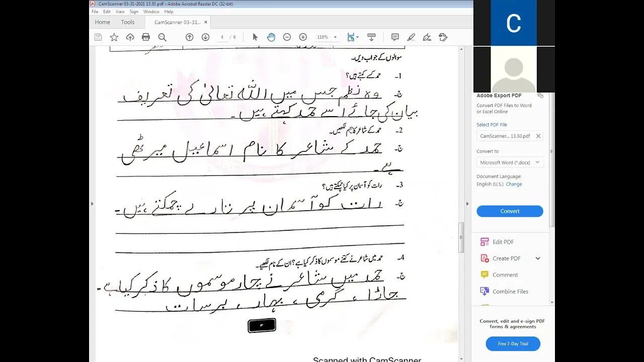This screenshot has height=362, width=644.
Task: Click the Save file icon
Action: pyautogui.click(x=98, y=37)
